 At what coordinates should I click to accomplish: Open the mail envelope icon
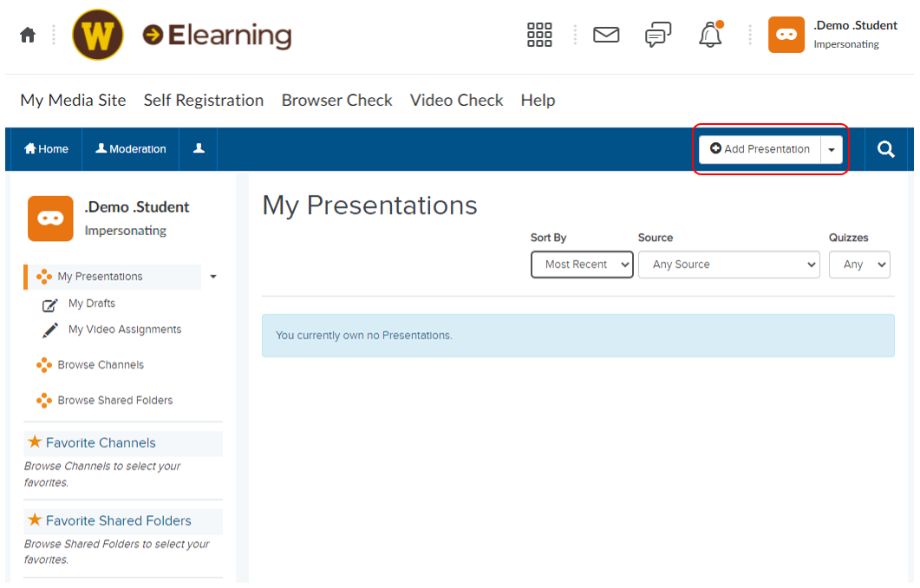[x=605, y=35]
